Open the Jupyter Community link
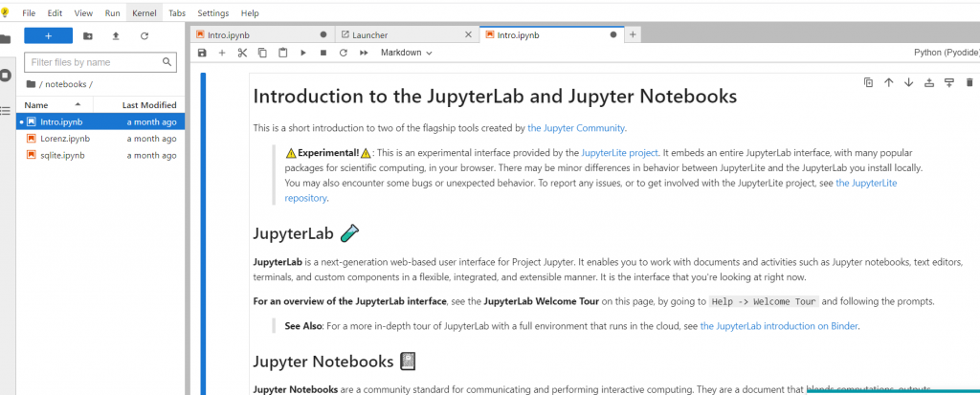This screenshot has width=980, height=395. click(x=575, y=128)
